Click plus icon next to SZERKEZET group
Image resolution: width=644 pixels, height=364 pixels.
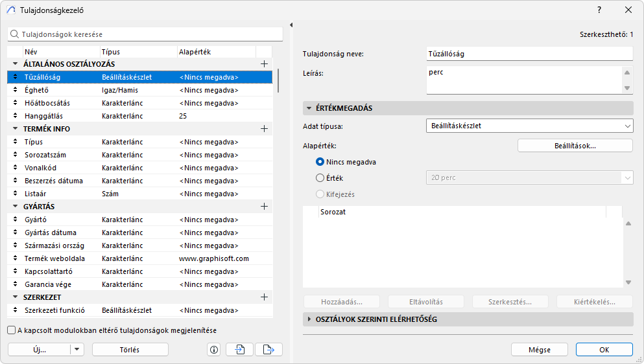tap(264, 297)
